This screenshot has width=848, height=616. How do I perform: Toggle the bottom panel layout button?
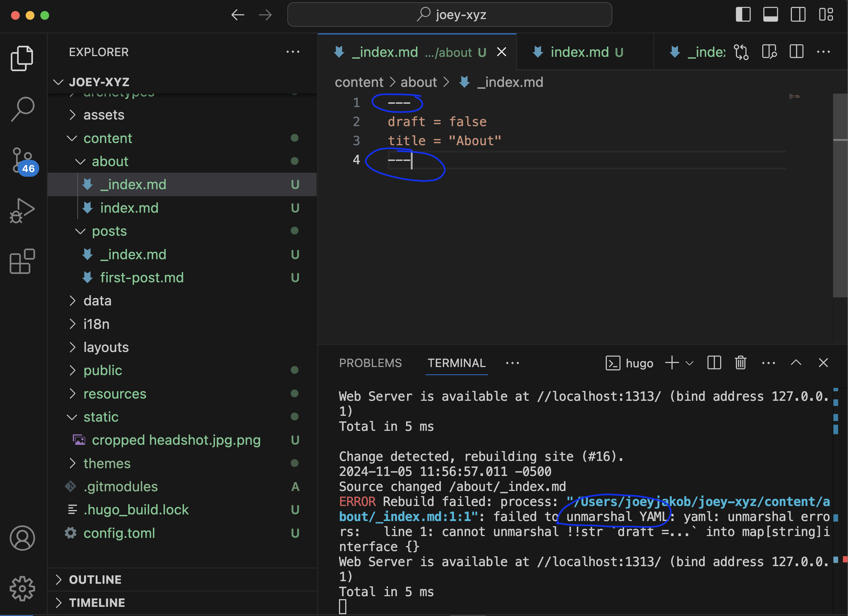pos(770,15)
